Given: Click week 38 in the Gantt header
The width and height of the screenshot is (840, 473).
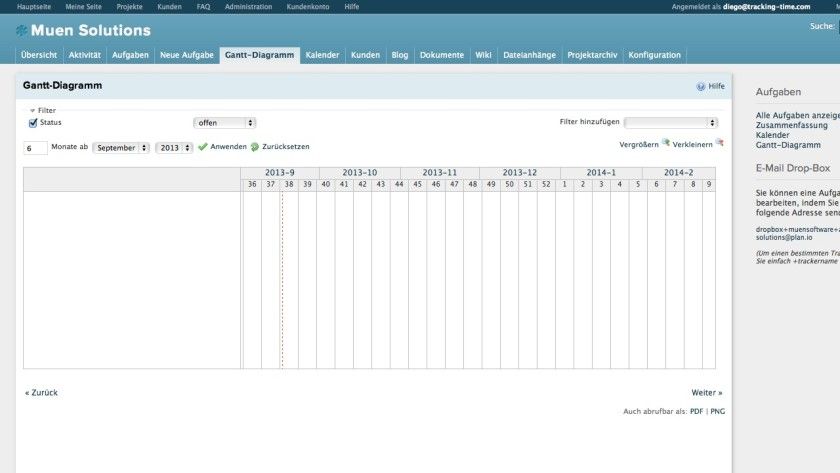Looking at the screenshot, I should 289,184.
